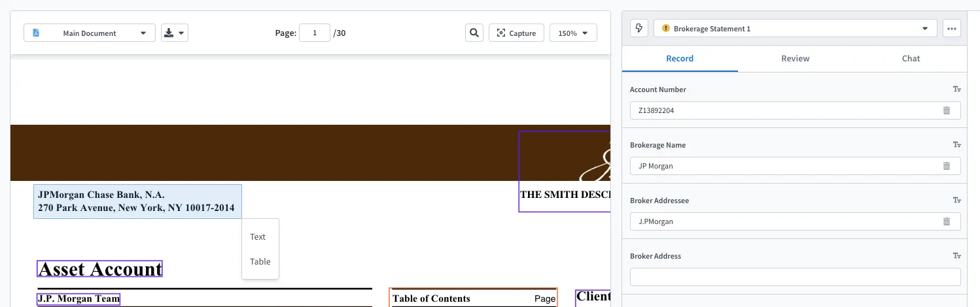Delete the Account Number value

pyautogui.click(x=947, y=110)
